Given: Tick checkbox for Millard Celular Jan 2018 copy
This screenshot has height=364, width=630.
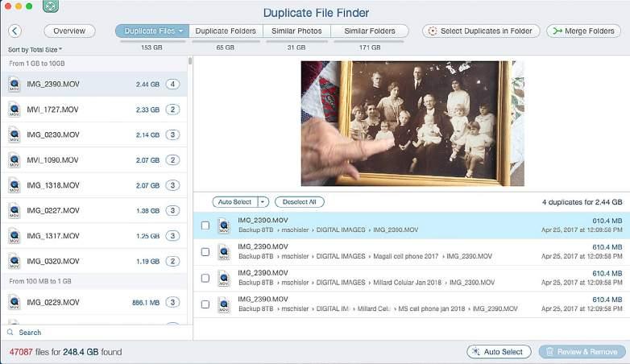Looking at the screenshot, I should point(205,278).
